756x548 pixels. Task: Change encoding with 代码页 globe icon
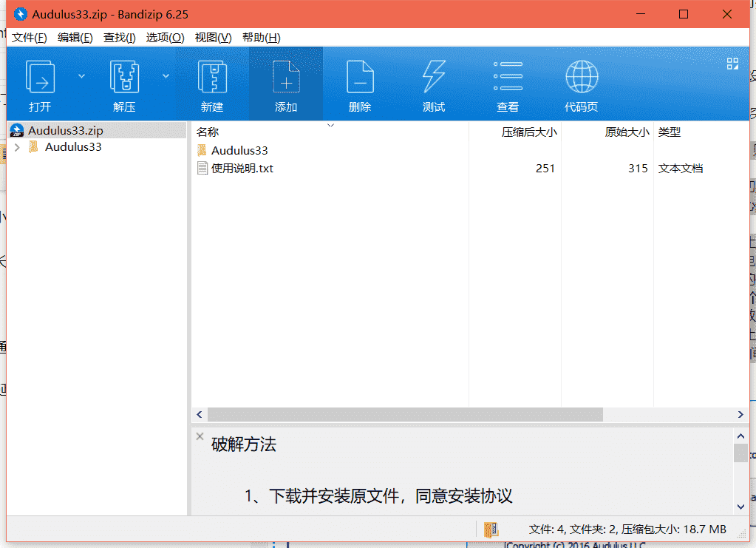coord(582,85)
